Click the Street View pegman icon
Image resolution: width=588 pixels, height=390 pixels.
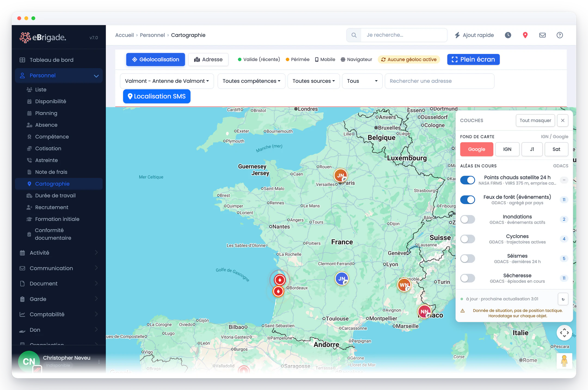point(564,361)
